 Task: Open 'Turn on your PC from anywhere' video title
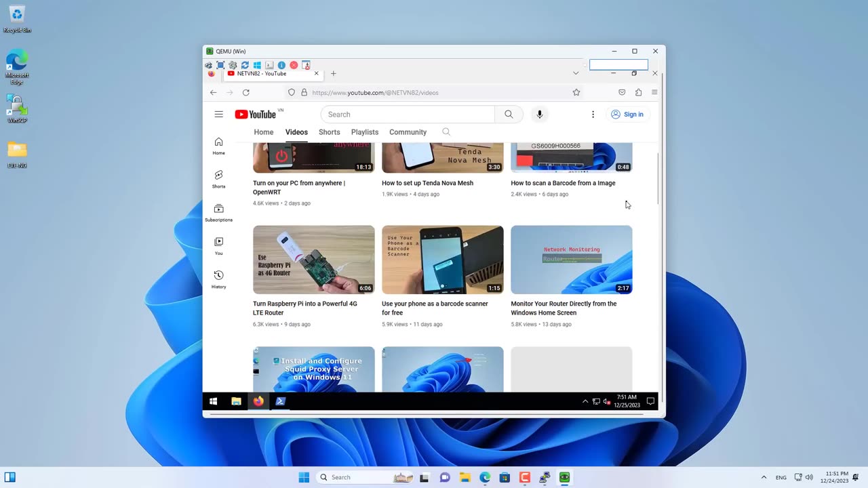[299, 188]
